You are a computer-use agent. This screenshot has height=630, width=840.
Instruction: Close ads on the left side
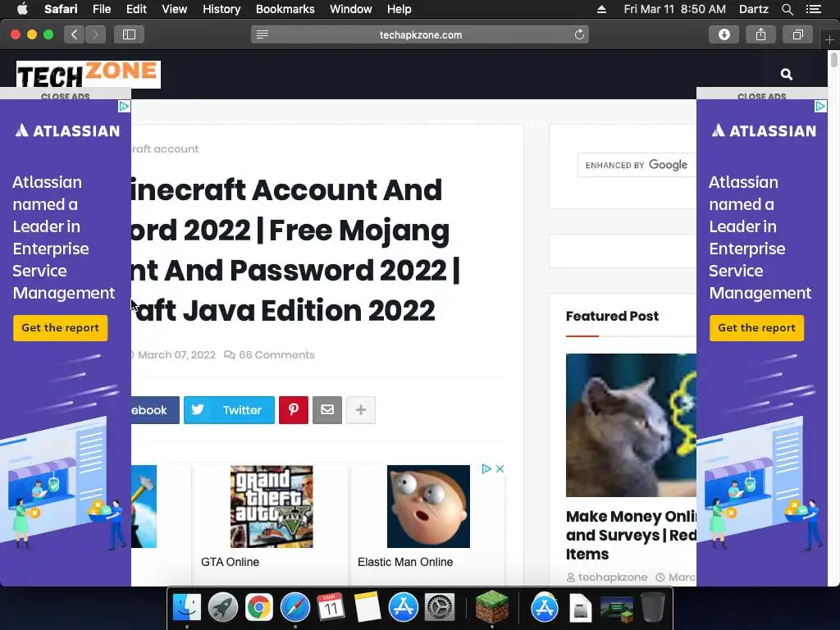pos(66,97)
